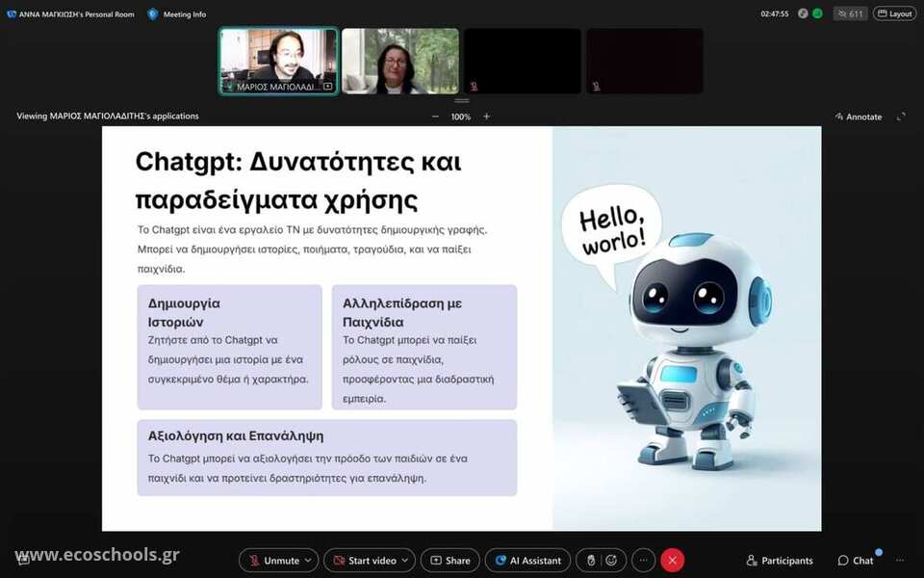This screenshot has height=578, width=924.
Task: Open the reactions smiley icon
Action: point(612,561)
